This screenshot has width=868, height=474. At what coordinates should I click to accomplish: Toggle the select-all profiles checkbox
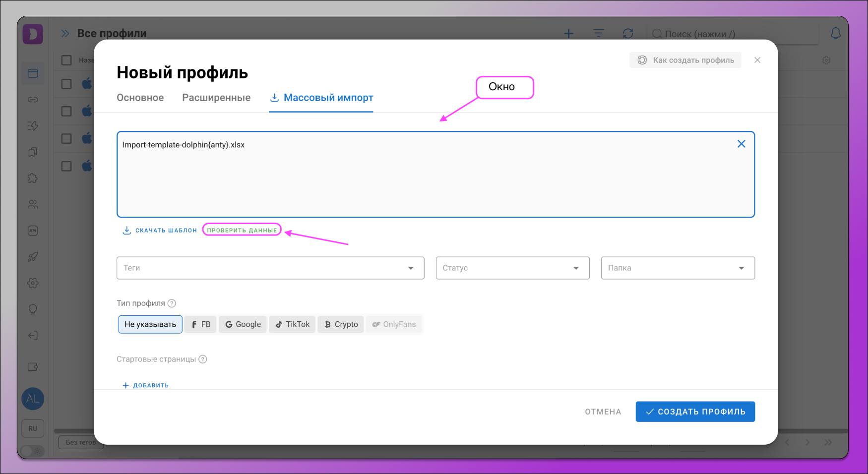pyautogui.click(x=66, y=60)
